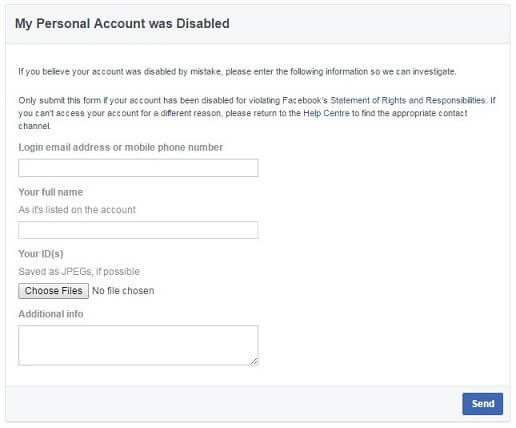
Task: Click the As it's listed on the account hint
Action: tap(77, 210)
